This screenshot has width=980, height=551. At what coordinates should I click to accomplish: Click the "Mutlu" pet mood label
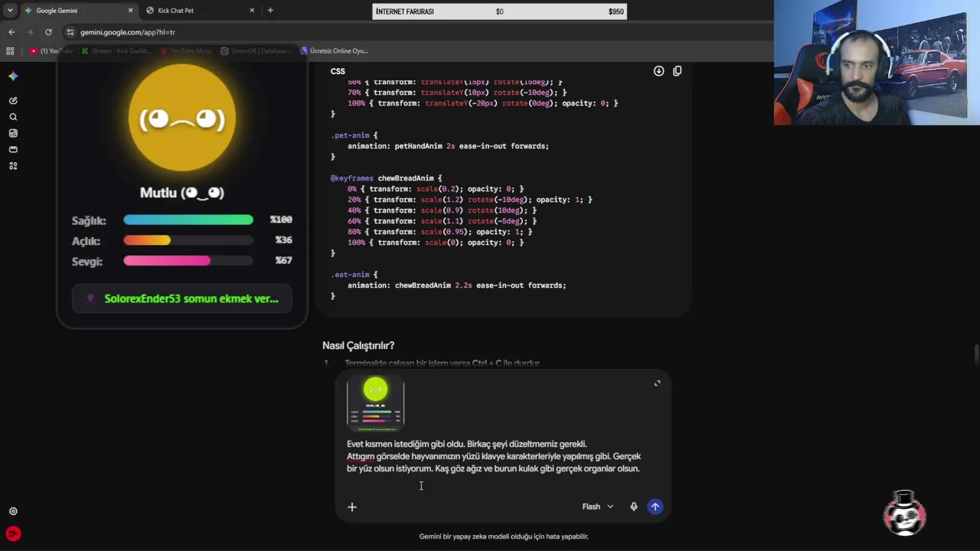182,193
